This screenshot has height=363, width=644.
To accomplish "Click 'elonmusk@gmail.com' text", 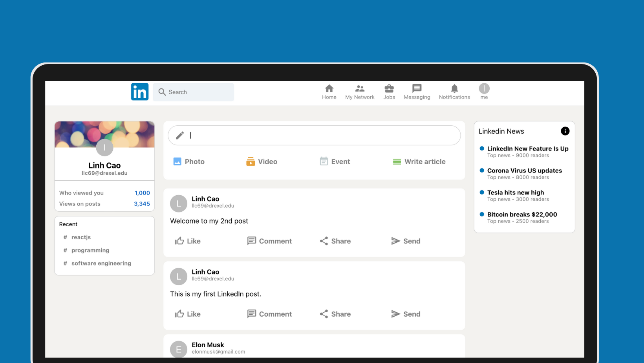I will pyautogui.click(x=218, y=352).
